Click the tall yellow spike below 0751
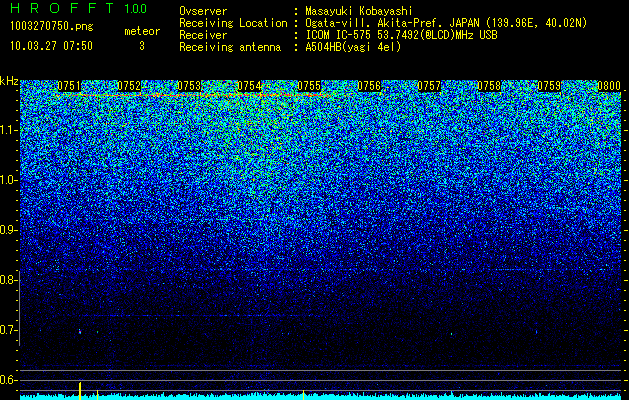Image resolution: width=629 pixels, height=400 pixels. tap(80, 391)
